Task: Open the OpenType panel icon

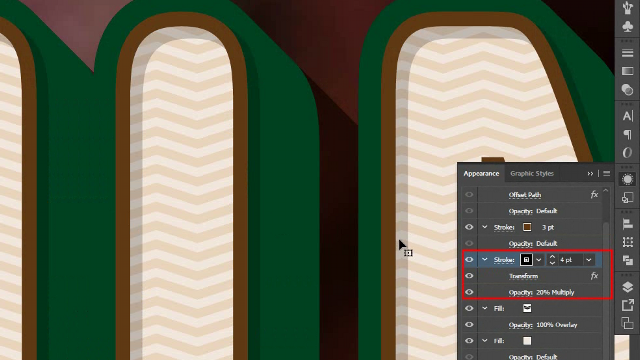Action: pyautogui.click(x=627, y=153)
